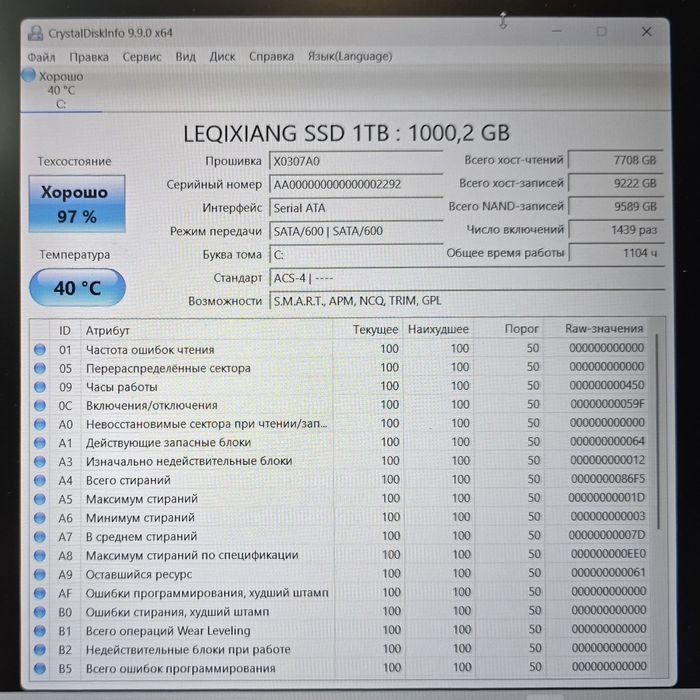Click the LEQIXIANG SSD 1TB model title
This screenshot has width=700, height=700.
pos(346,133)
